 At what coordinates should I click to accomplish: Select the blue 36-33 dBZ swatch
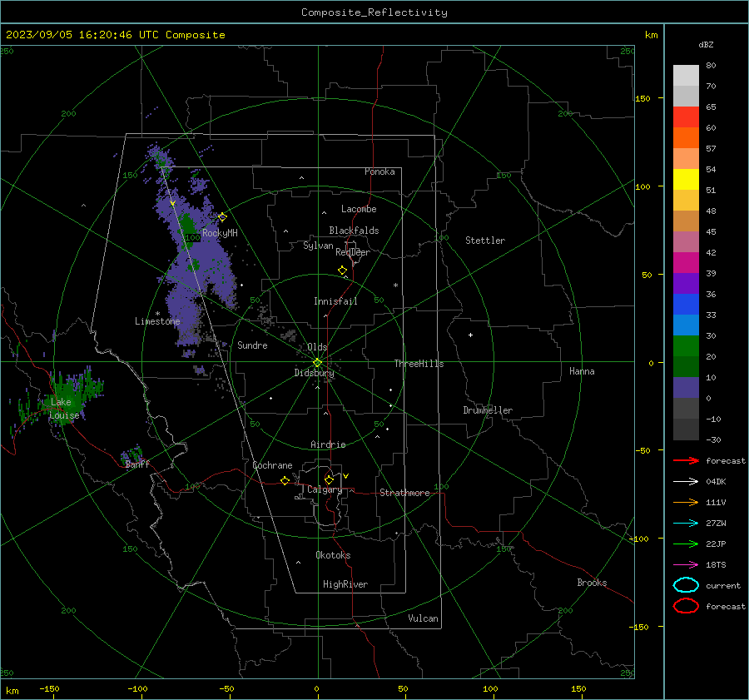[686, 305]
